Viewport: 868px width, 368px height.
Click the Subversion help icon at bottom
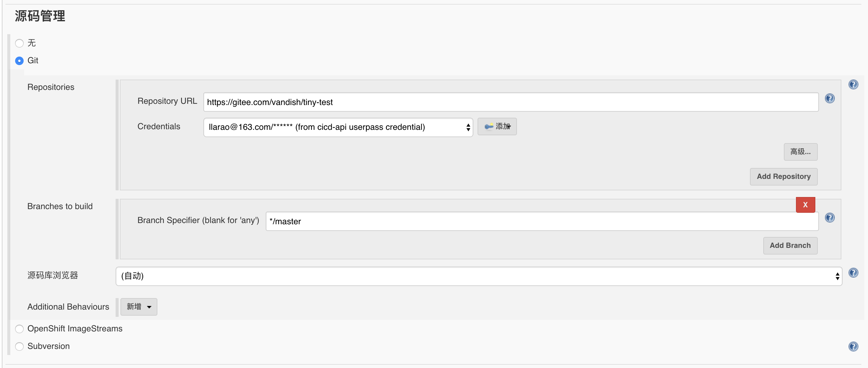[x=853, y=346]
